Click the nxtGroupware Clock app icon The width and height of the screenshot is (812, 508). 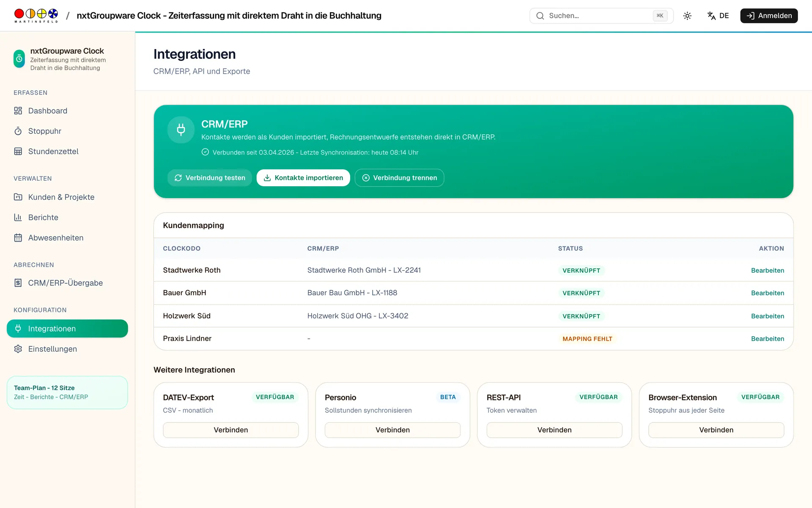pyautogui.click(x=19, y=59)
